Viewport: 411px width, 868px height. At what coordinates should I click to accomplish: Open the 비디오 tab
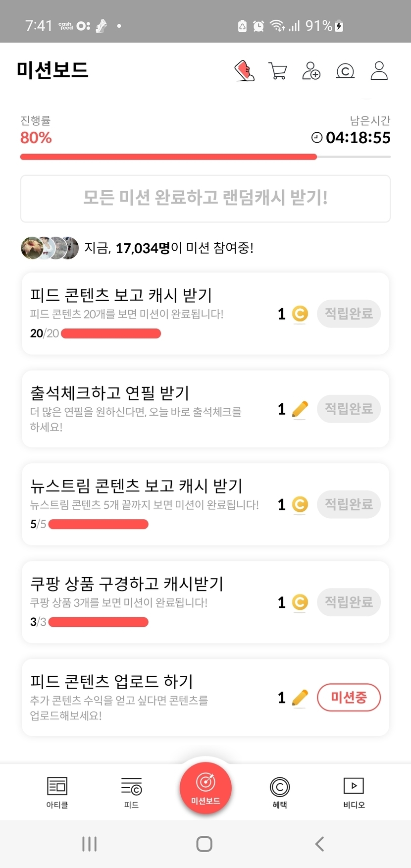(354, 792)
